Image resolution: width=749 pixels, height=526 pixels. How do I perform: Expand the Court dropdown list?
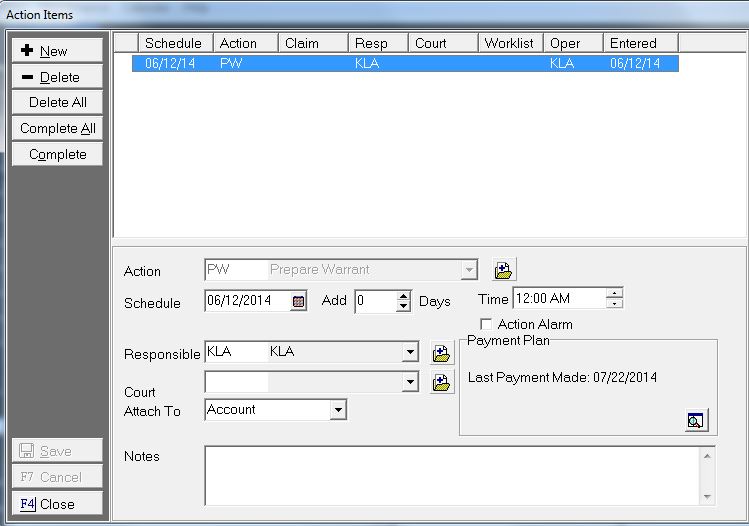[410, 382]
